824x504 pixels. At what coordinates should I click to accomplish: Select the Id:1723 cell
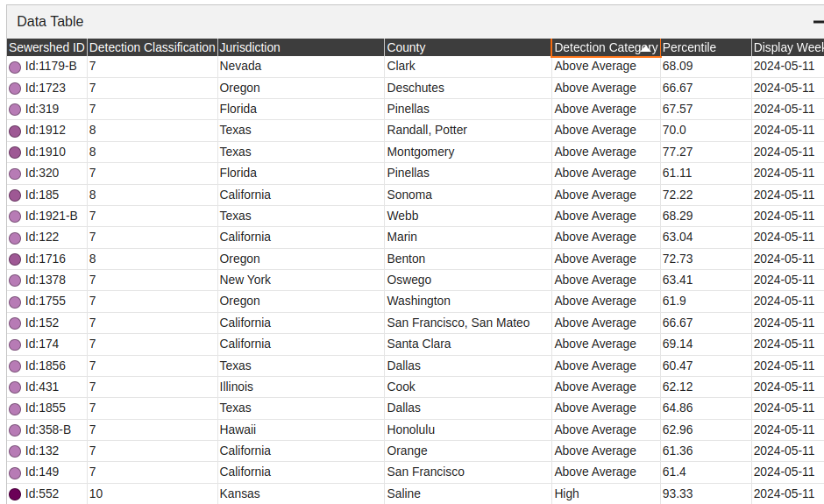46,88
